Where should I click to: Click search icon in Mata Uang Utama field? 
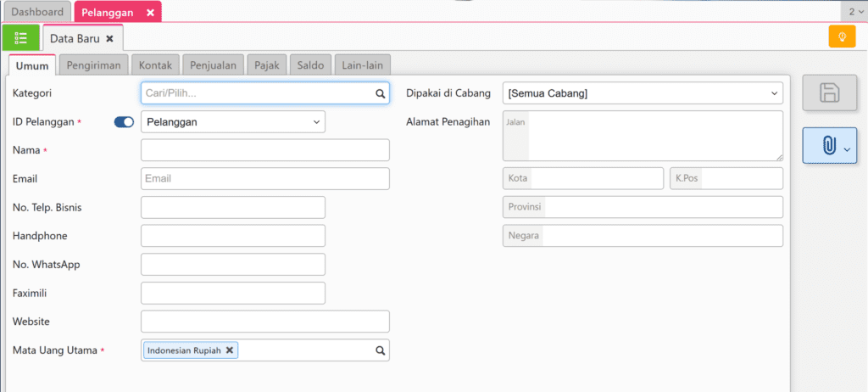(x=381, y=350)
